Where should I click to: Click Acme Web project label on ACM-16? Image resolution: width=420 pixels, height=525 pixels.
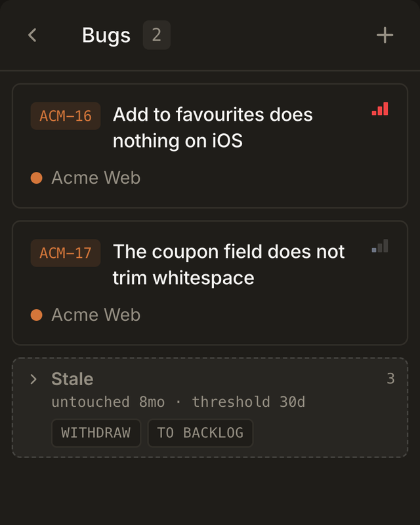(x=96, y=178)
